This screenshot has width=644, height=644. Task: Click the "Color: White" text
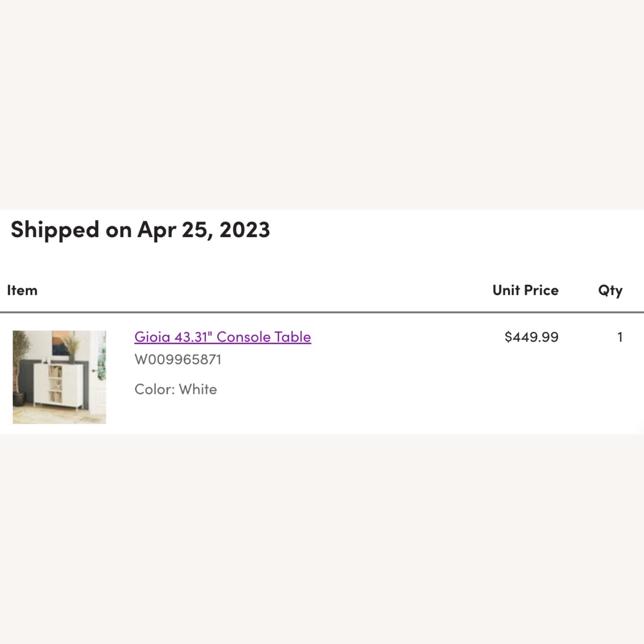point(176,389)
